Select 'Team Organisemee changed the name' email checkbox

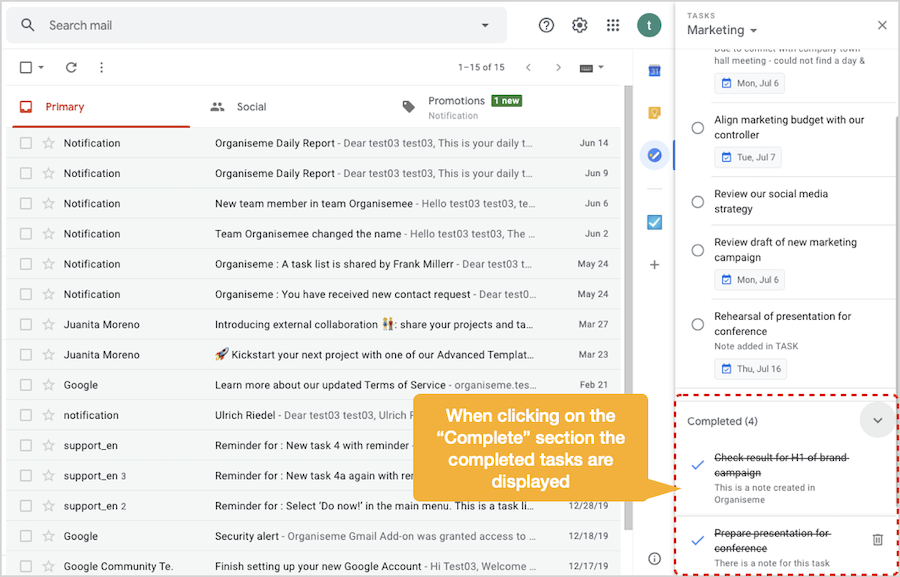(x=26, y=234)
